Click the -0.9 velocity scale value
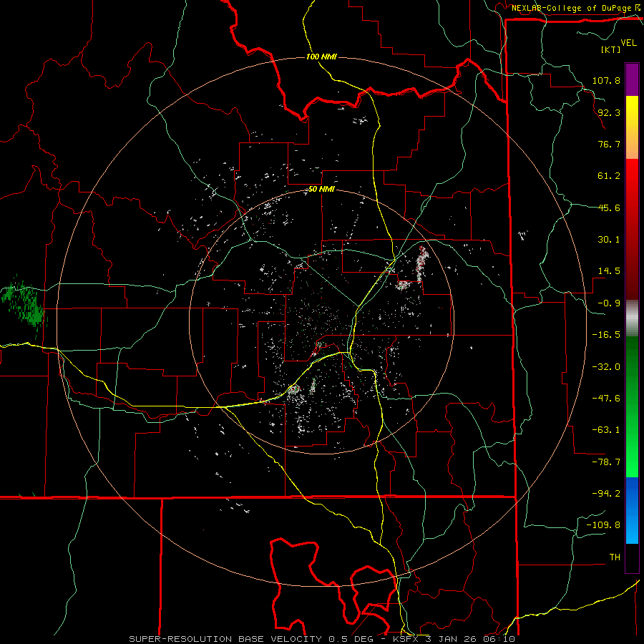Screen dimensions: 644x644 (x=609, y=303)
